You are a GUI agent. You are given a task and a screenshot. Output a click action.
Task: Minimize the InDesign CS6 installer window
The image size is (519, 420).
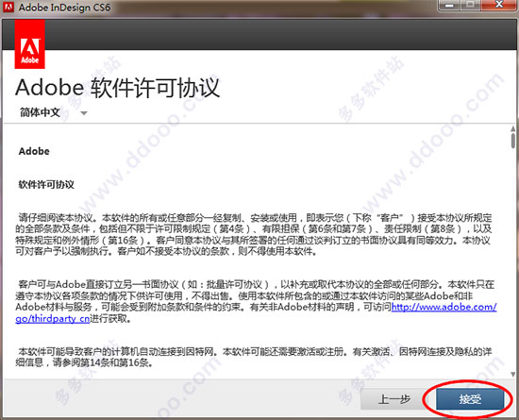[x=449, y=6]
